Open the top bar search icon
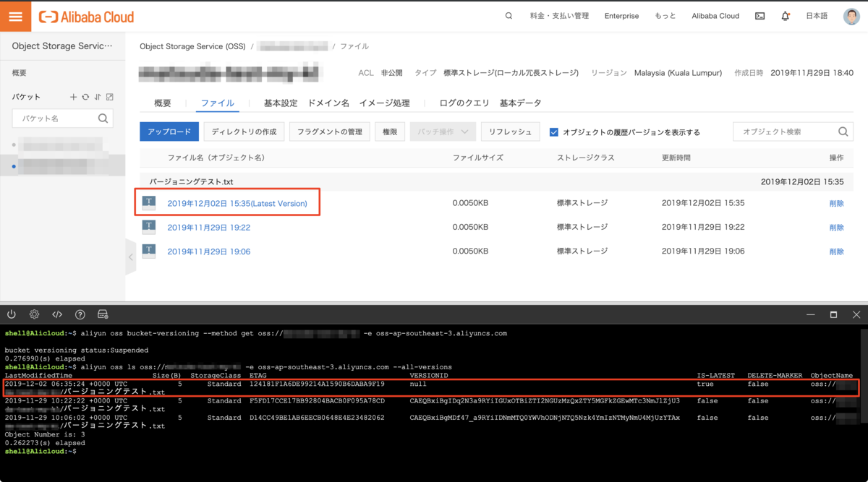Screen dimensions: 868x482 click(x=509, y=16)
